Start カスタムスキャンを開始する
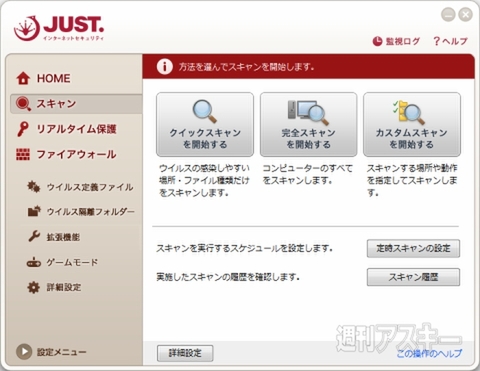The image size is (480, 371). [412, 124]
